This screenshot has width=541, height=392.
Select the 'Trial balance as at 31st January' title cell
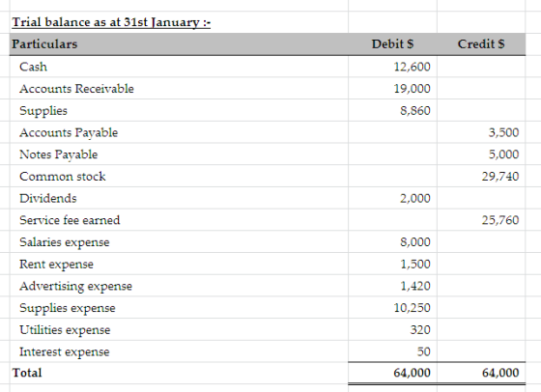tap(111, 22)
